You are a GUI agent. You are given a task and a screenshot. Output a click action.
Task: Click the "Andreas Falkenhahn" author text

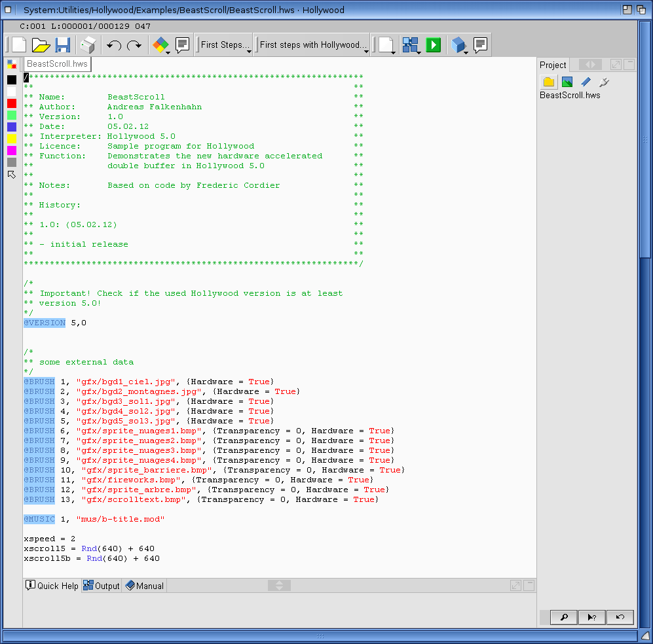(x=155, y=107)
